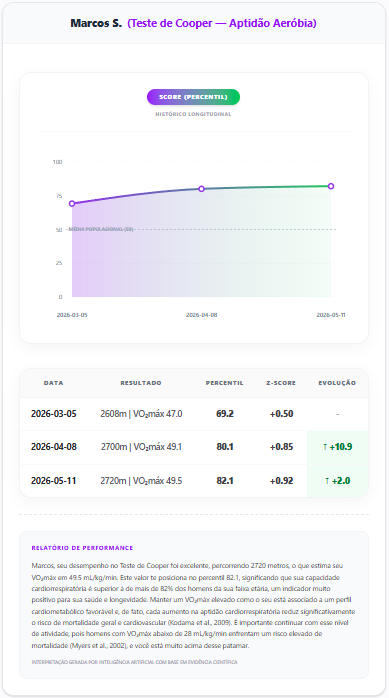Click the Teste de Cooper — Aptidão Aeróbia title
This screenshot has width=389, height=698.
pyautogui.click(x=222, y=23)
